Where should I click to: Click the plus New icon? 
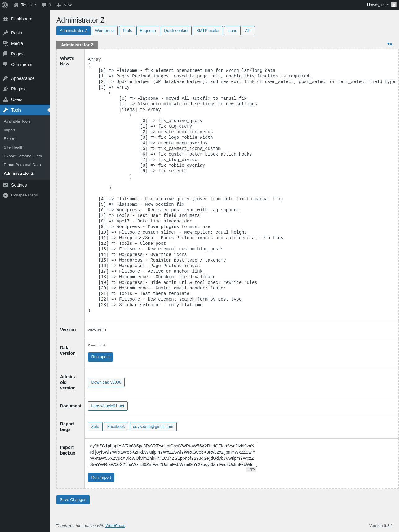click(x=59, y=5)
